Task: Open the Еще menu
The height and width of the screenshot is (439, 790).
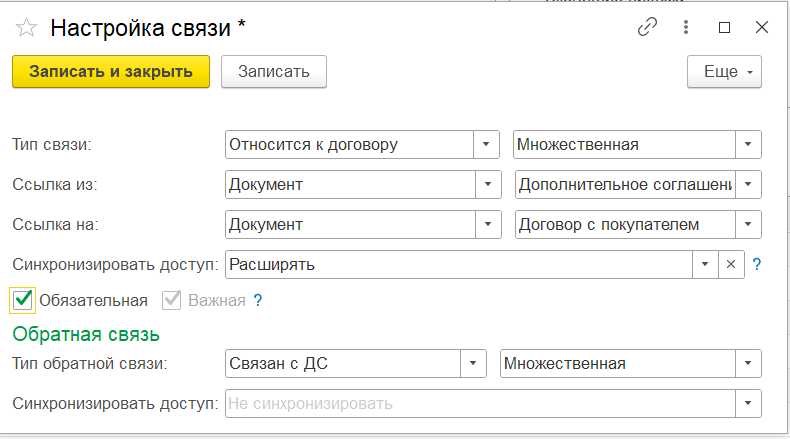Action: [x=724, y=72]
